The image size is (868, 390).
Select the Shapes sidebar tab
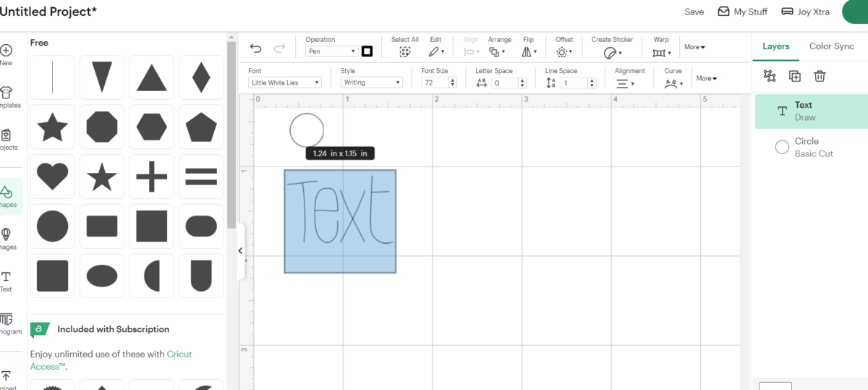pyautogui.click(x=7, y=196)
